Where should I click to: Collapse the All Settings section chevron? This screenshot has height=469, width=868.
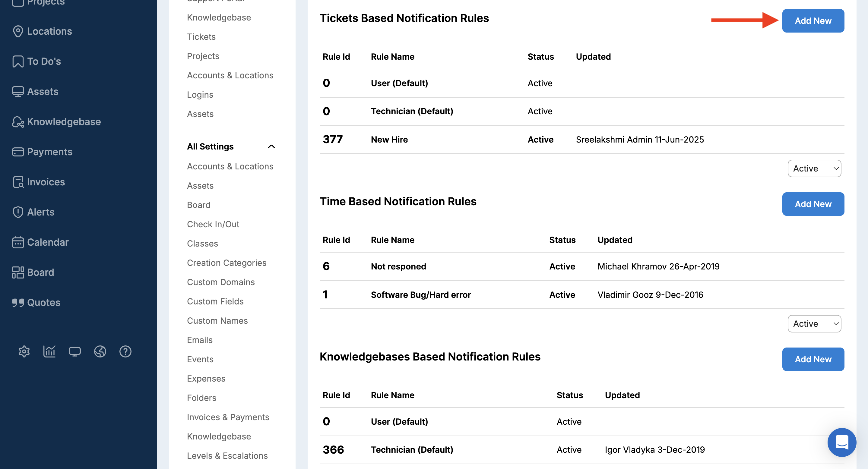tap(271, 146)
